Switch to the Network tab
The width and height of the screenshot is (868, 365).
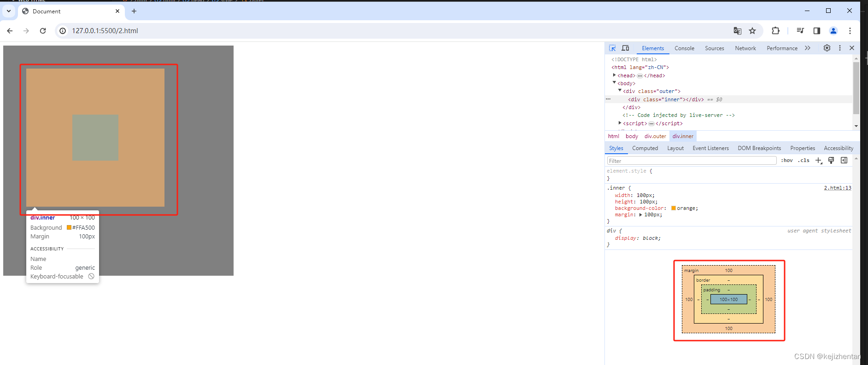pos(745,48)
